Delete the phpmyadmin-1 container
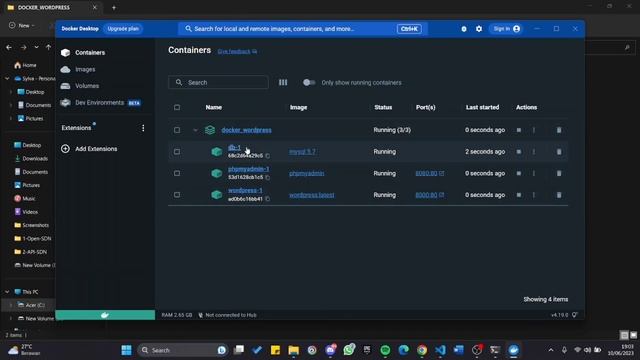Screen dimensions: 640x360 click(559, 173)
